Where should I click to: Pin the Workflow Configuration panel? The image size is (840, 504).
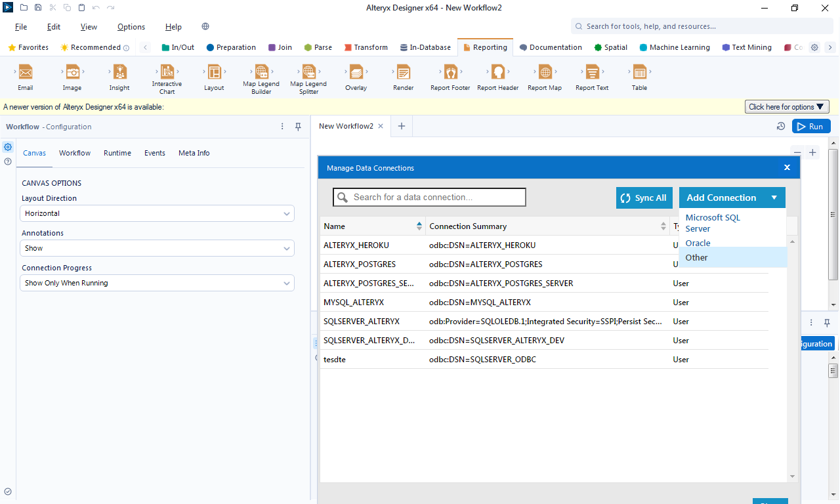pyautogui.click(x=298, y=126)
